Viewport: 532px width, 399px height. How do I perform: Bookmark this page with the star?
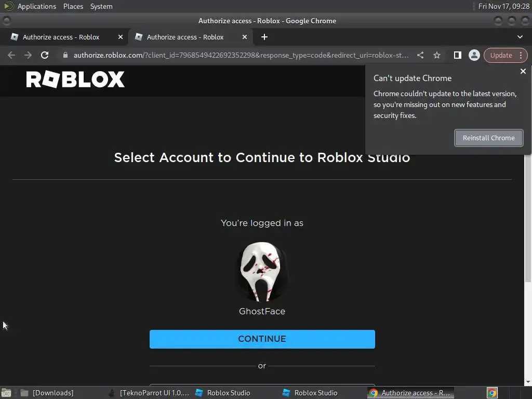[x=436, y=55]
